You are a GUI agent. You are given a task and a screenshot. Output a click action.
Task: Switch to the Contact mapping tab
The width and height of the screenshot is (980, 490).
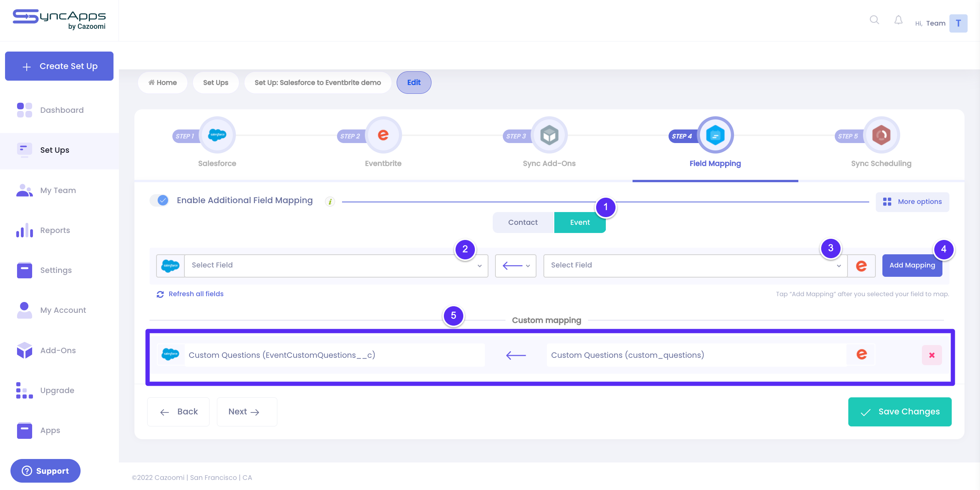click(523, 223)
